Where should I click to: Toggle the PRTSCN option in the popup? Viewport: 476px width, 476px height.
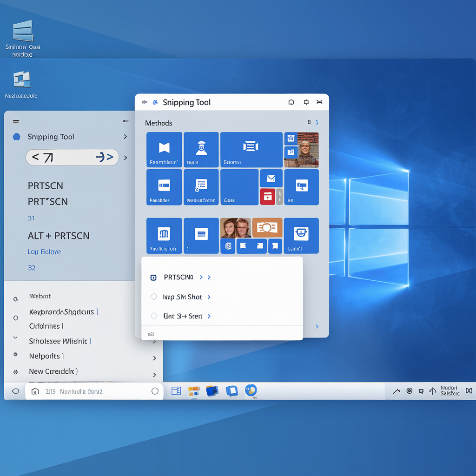point(153,277)
